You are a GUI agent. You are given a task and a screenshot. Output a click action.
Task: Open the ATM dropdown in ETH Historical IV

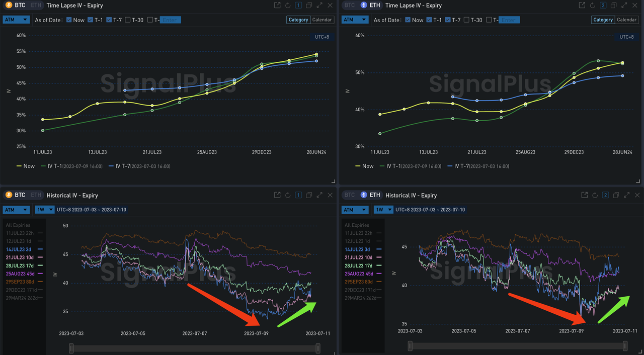355,210
